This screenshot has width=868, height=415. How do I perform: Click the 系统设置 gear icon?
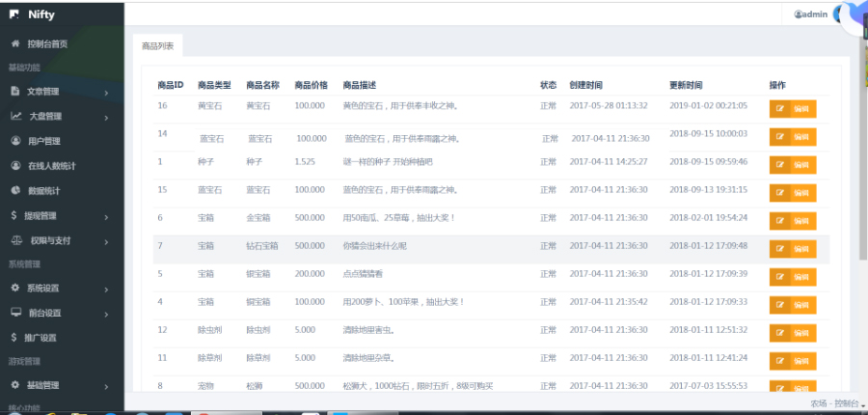[15, 289]
